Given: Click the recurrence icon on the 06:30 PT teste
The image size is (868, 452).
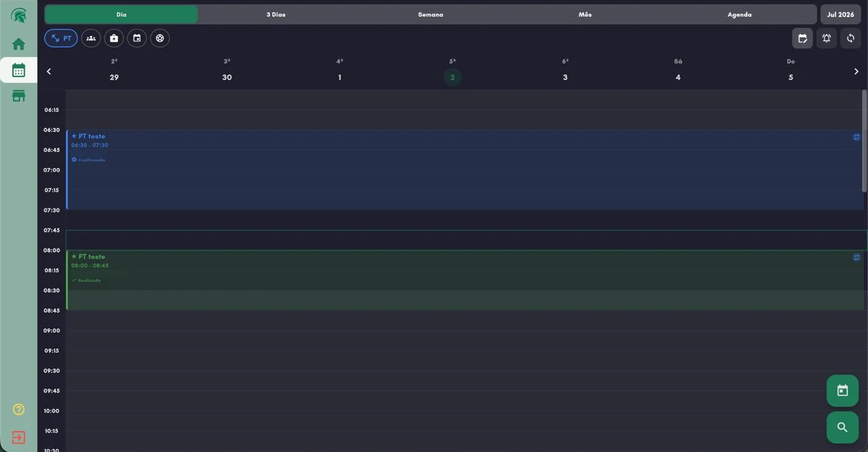Looking at the screenshot, I should pos(856,137).
